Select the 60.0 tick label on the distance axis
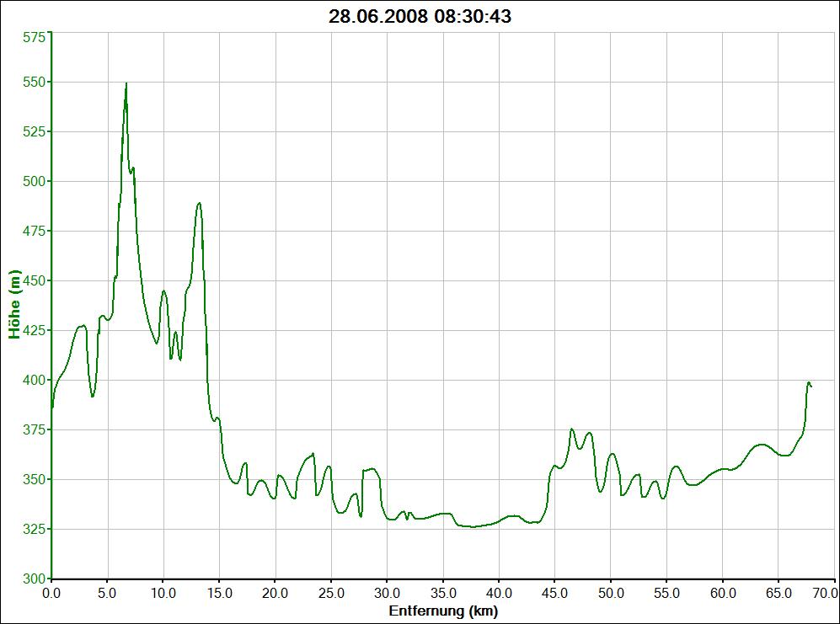 click(x=723, y=593)
